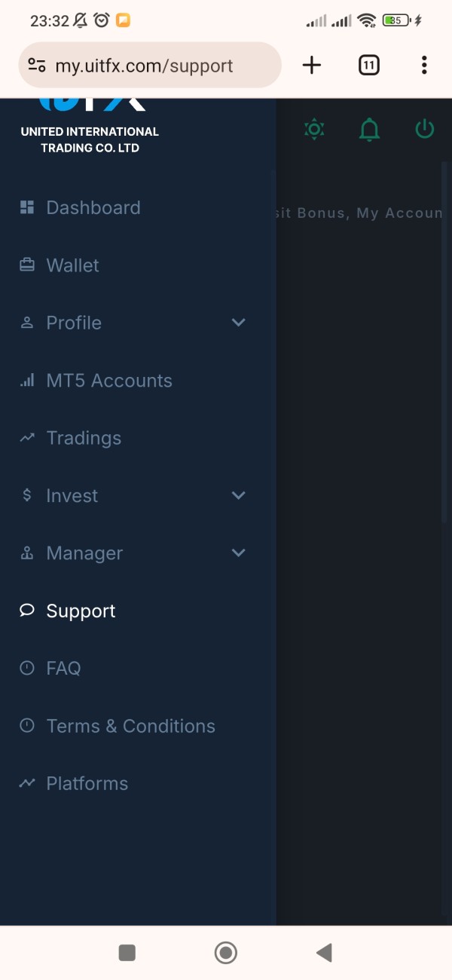Open notifications bell icon
The width and height of the screenshot is (452, 980).
pyautogui.click(x=369, y=130)
